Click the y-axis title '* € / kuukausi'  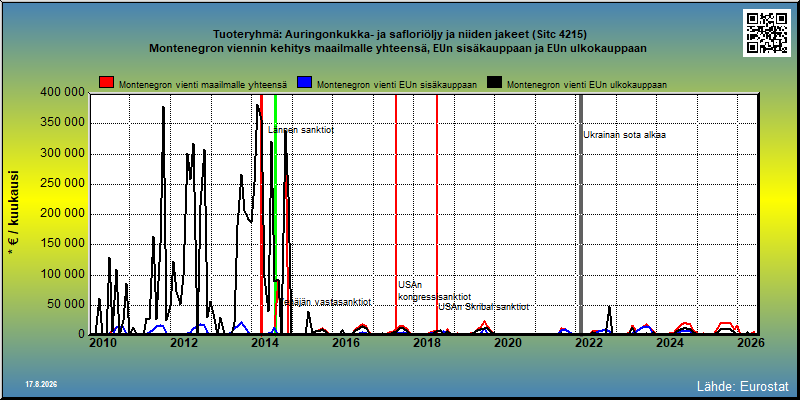point(12,214)
